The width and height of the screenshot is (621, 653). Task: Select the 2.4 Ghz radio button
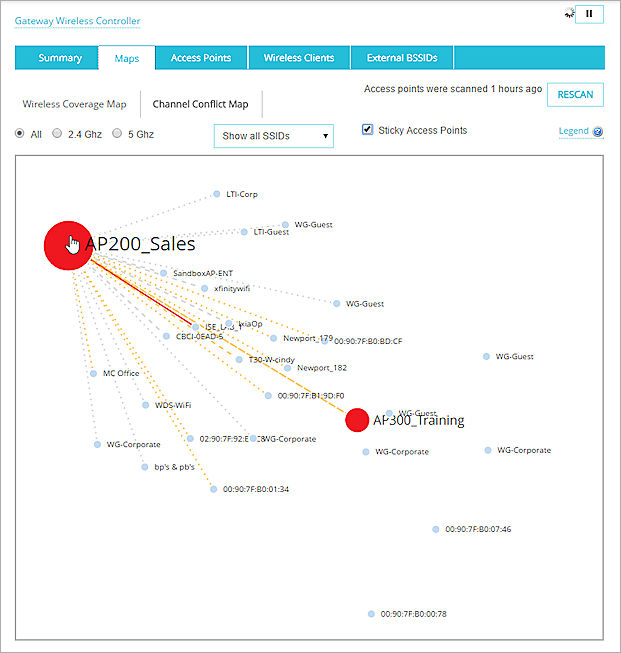pyautogui.click(x=57, y=133)
